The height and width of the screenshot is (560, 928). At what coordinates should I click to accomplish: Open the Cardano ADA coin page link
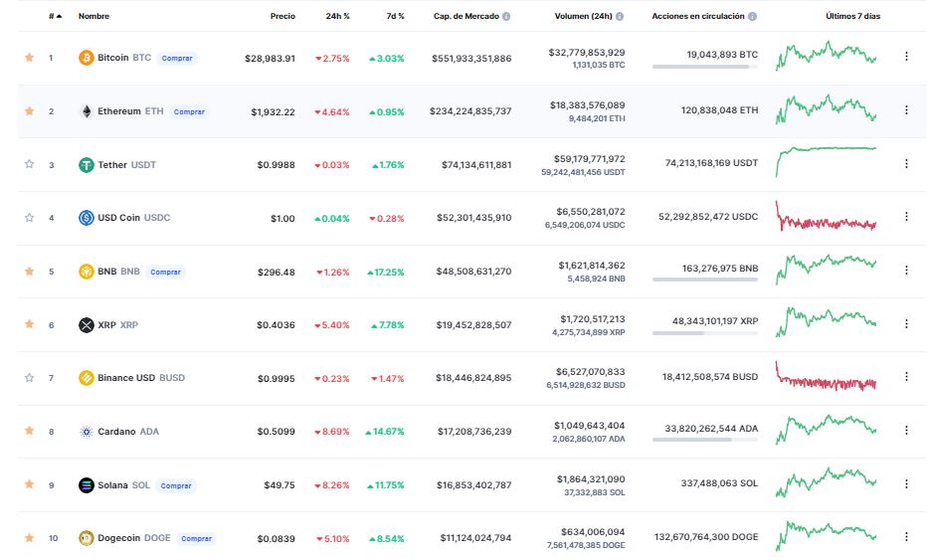128,432
